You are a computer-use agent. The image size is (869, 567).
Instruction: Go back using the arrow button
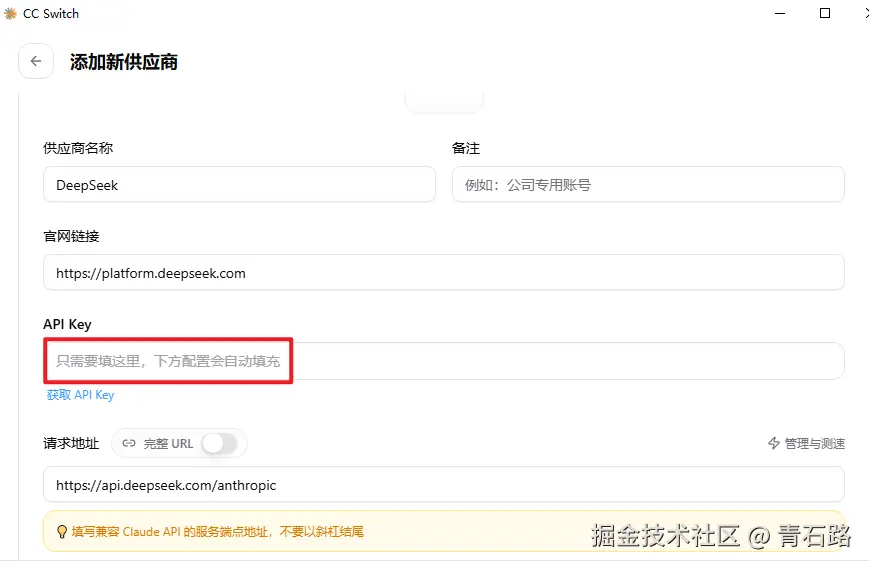click(36, 61)
